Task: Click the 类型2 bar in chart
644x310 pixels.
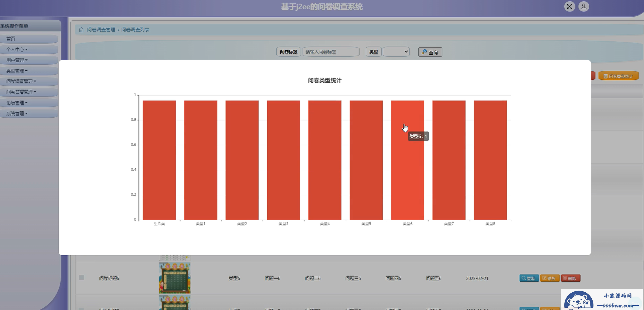Action: pos(242,160)
